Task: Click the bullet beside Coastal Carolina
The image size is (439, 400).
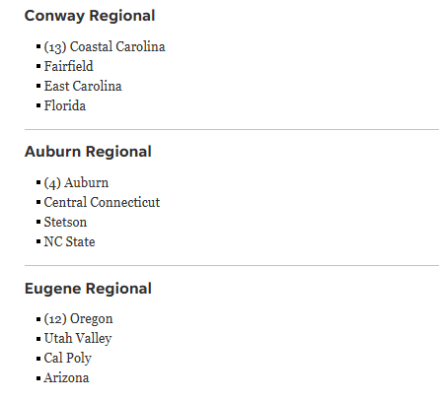Action: [x=38, y=47]
